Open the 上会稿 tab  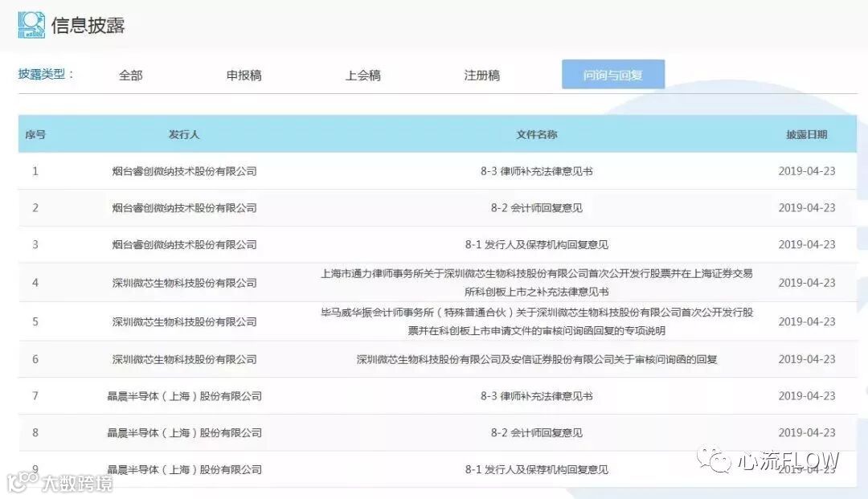363,76
